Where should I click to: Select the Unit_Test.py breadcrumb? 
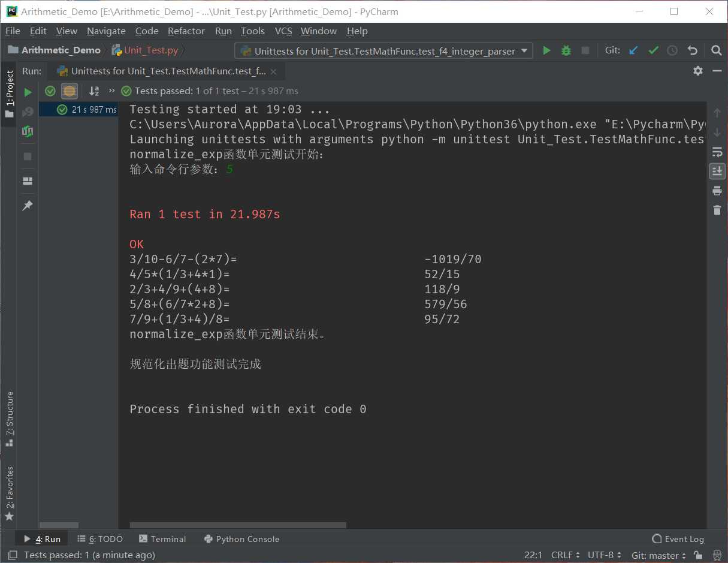tap(146, 50)
